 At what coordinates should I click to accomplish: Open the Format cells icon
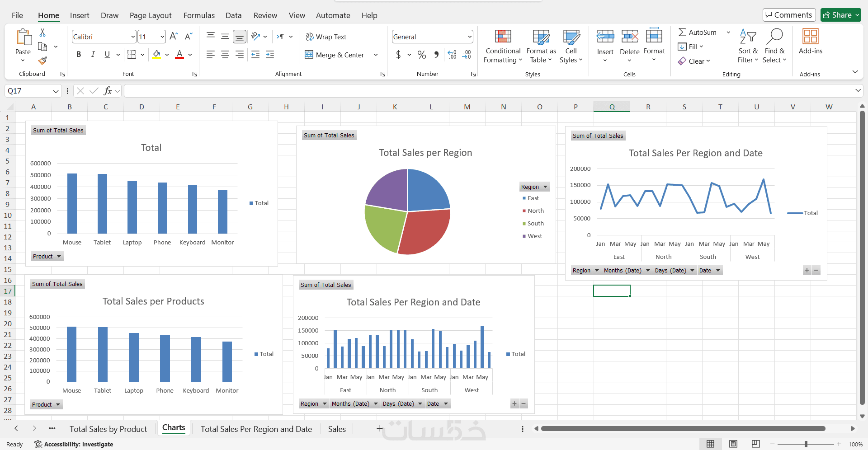tap(654, 36)
